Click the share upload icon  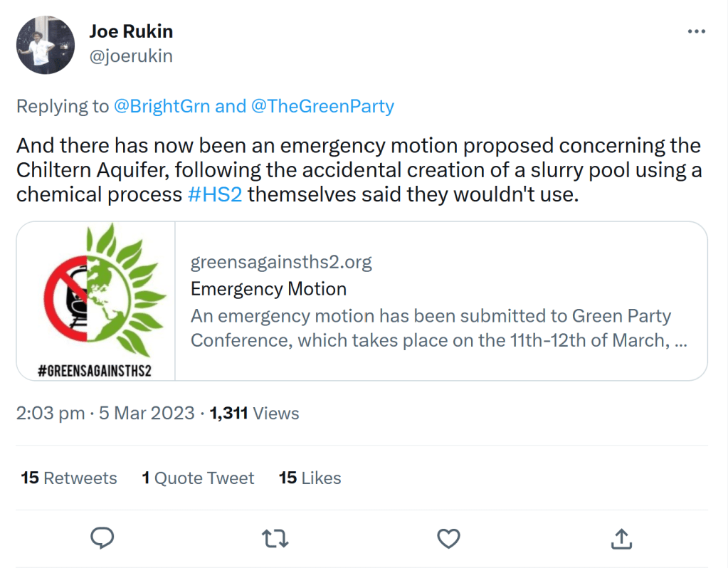(x=621, y=538)
